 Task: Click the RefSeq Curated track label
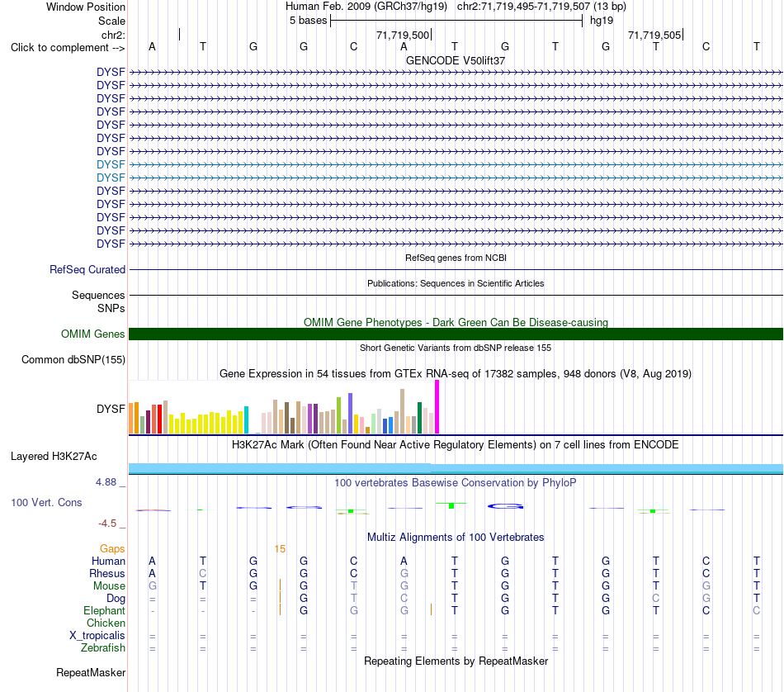tap(87, 270)
